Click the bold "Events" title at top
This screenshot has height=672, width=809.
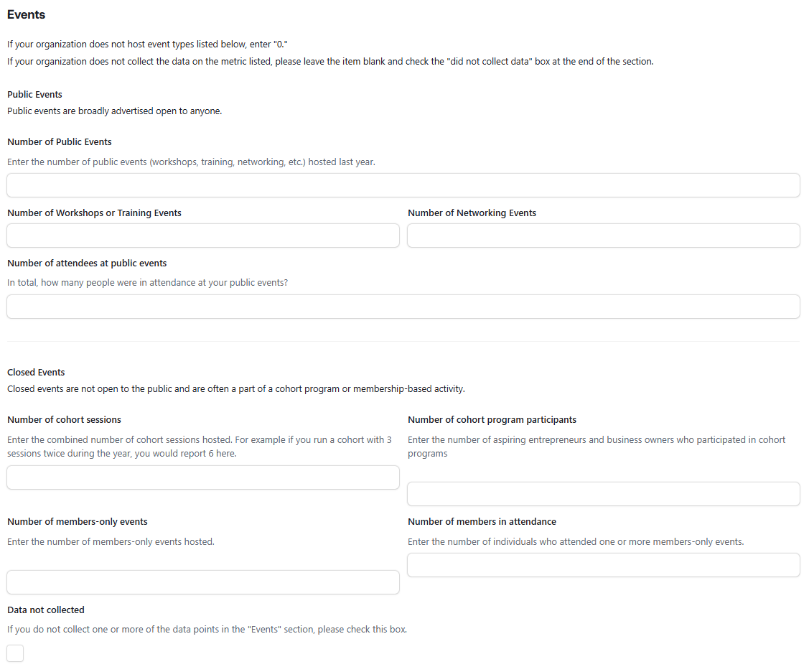(x=27, y=15)
